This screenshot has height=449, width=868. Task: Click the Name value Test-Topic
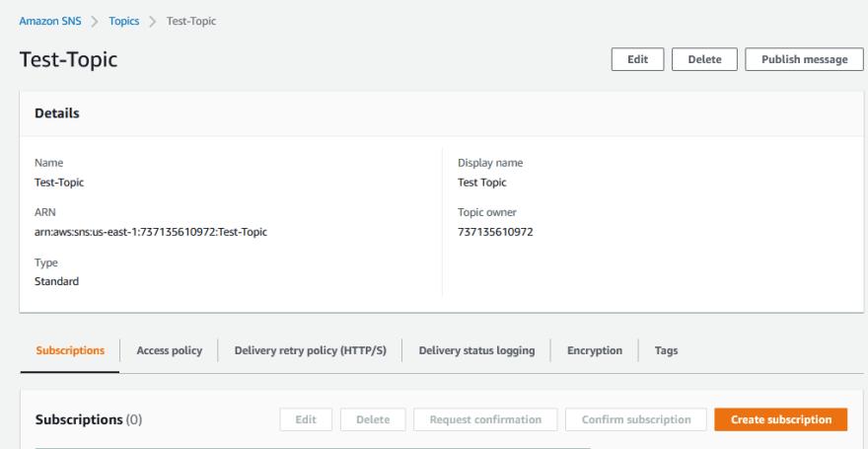point(59,183)
